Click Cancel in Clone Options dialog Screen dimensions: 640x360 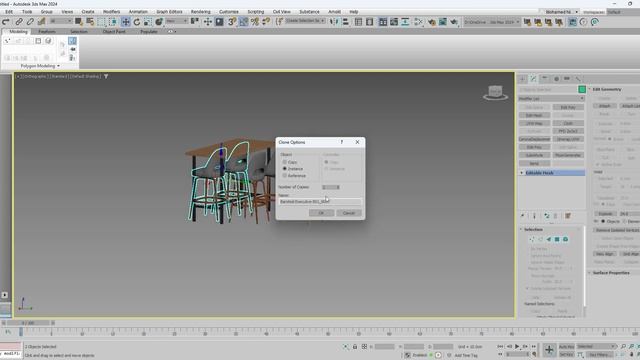(349, 213)
